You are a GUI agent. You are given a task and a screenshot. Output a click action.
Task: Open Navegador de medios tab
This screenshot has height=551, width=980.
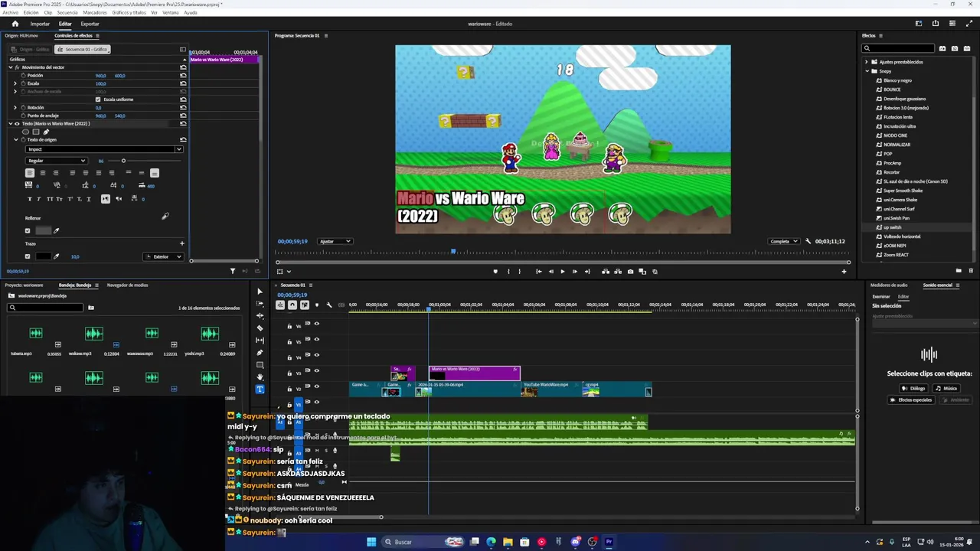127,285
